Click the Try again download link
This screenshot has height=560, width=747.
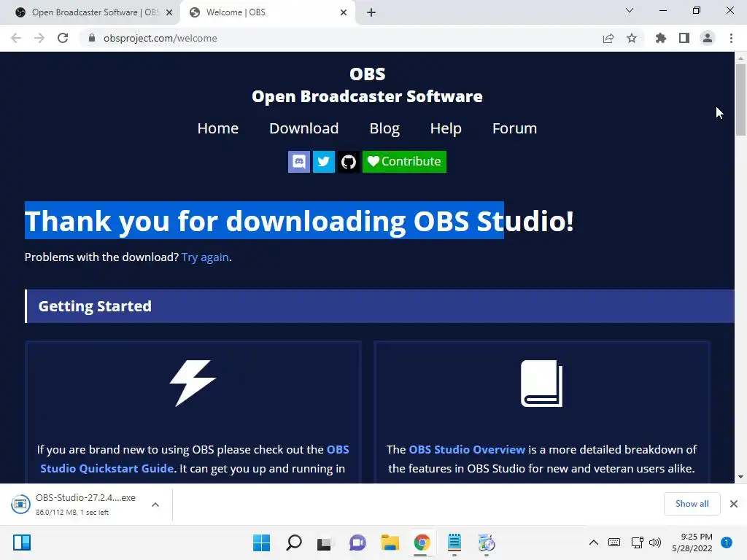[x=205, y=257]
